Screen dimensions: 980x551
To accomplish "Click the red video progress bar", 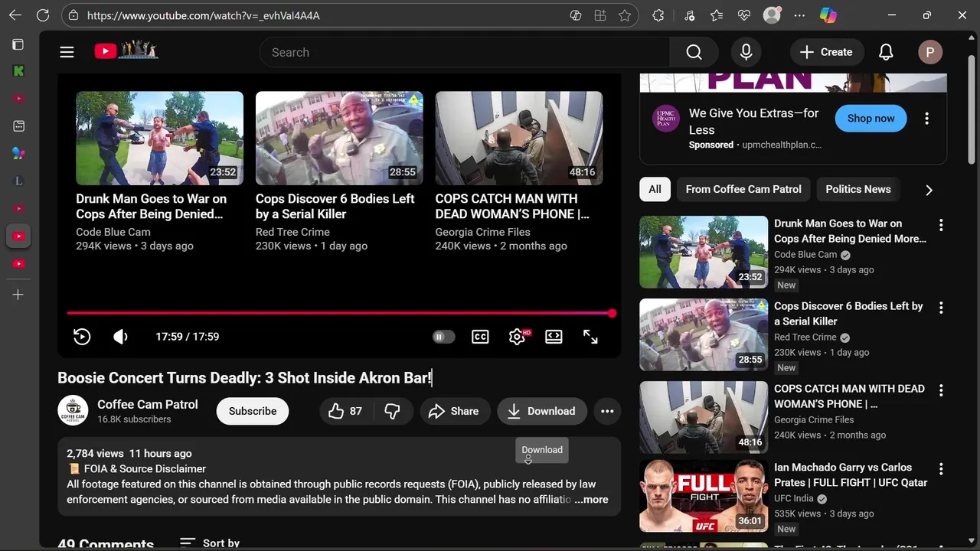I will pyautogui.click(x=340, y=313).
